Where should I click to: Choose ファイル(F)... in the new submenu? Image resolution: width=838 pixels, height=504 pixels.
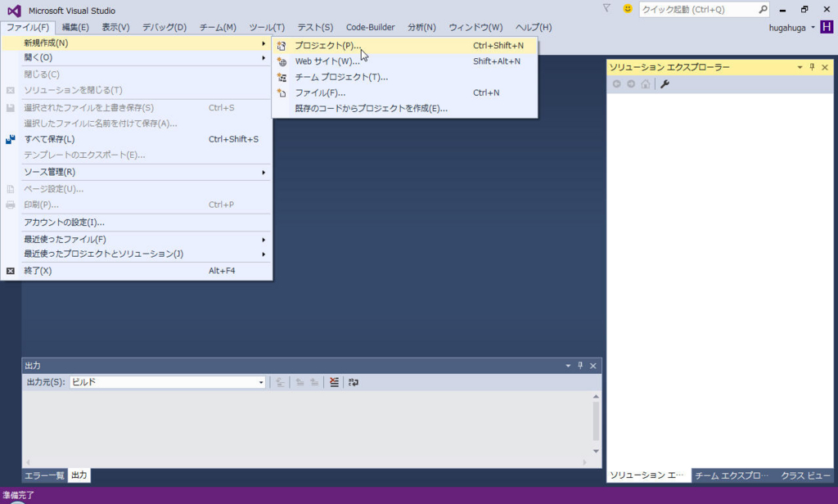[x=404, y=93]
